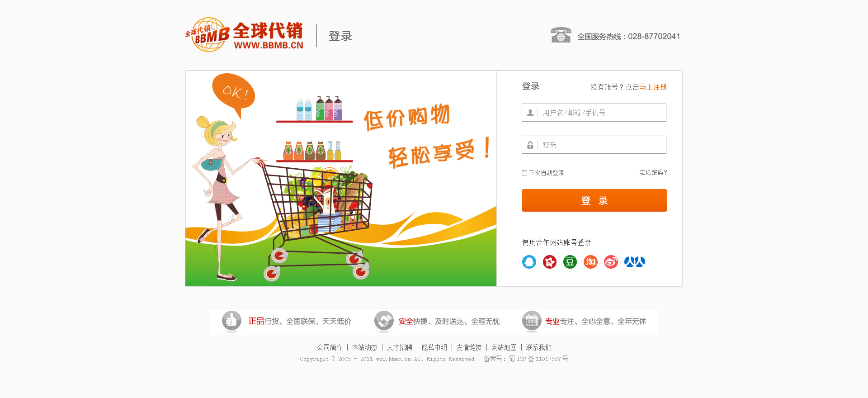Open the 马上注册 registration link
This screenshot has height=398, width=868.
[653, 87]
